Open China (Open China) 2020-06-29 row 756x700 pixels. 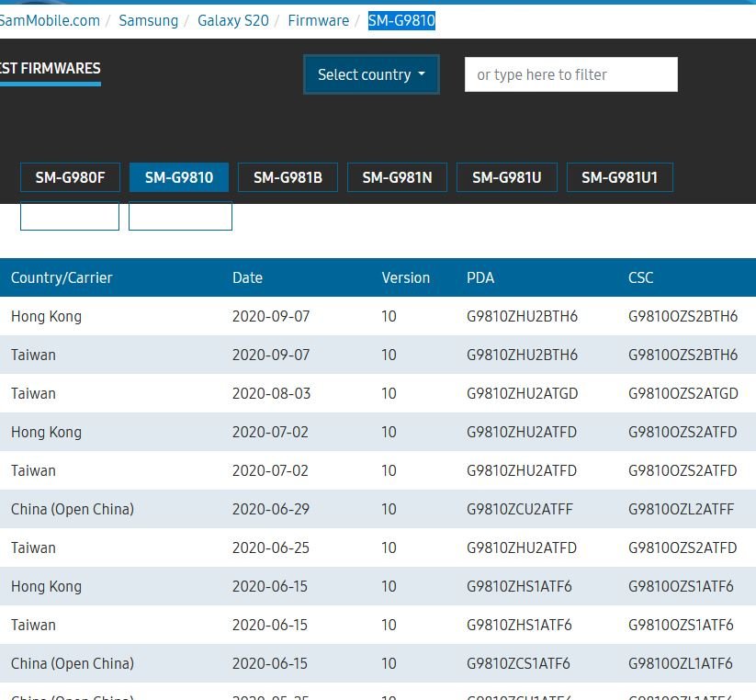378,509
